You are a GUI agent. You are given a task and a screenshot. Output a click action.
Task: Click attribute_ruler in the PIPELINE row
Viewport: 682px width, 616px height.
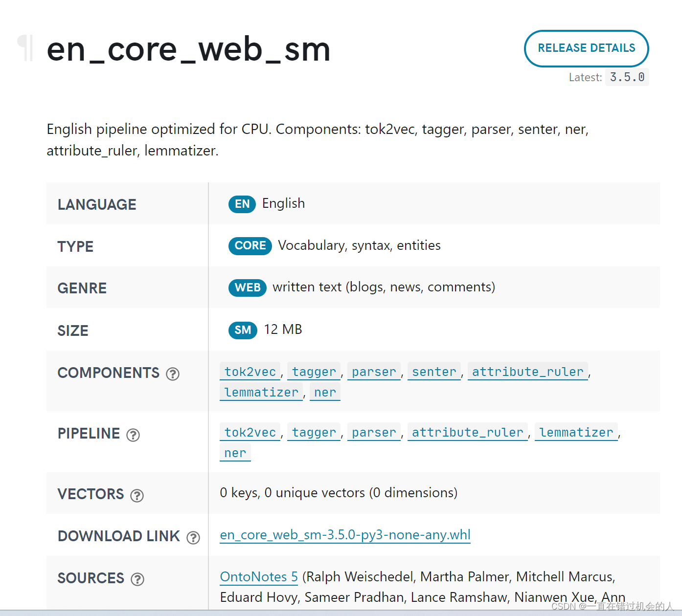click(467, 432)
